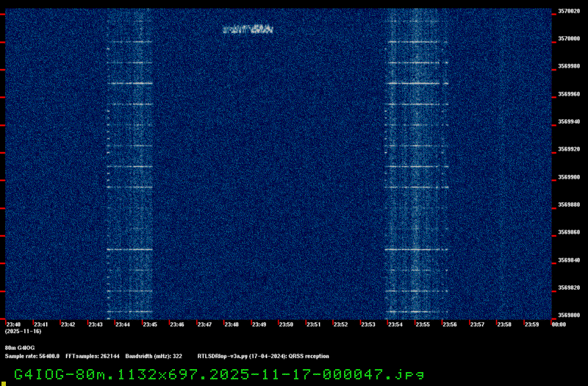Select the 23:42 time tick label
This screenshot has height=386, width=588.
68,324
